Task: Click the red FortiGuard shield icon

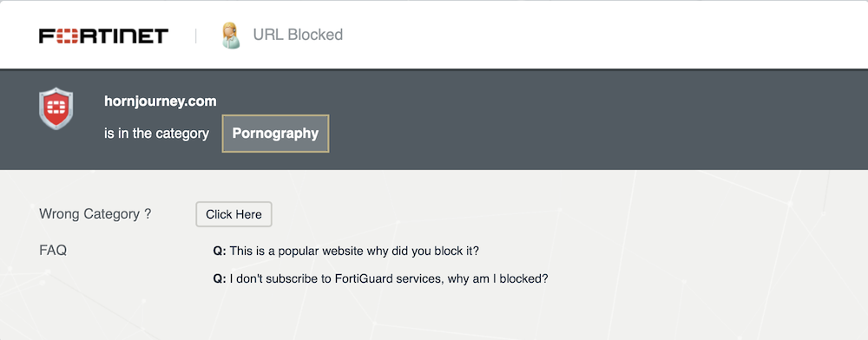Action: coord(56,108)
